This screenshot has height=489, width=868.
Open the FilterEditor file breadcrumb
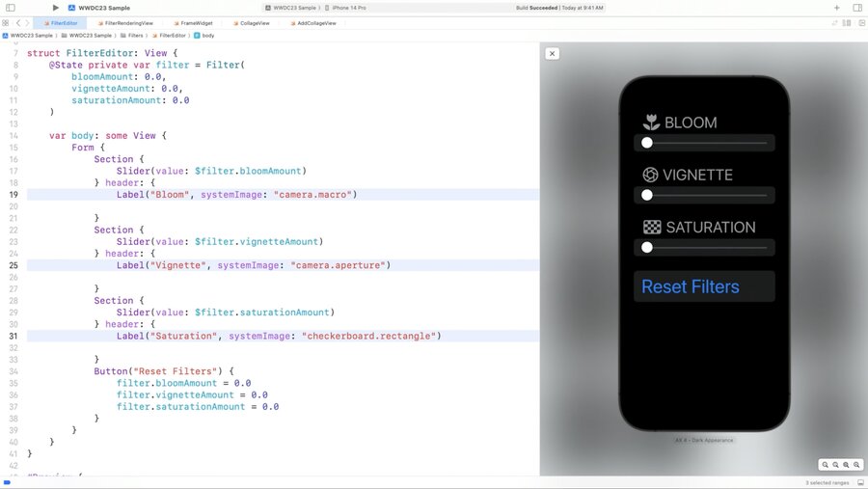pos(169,36)
